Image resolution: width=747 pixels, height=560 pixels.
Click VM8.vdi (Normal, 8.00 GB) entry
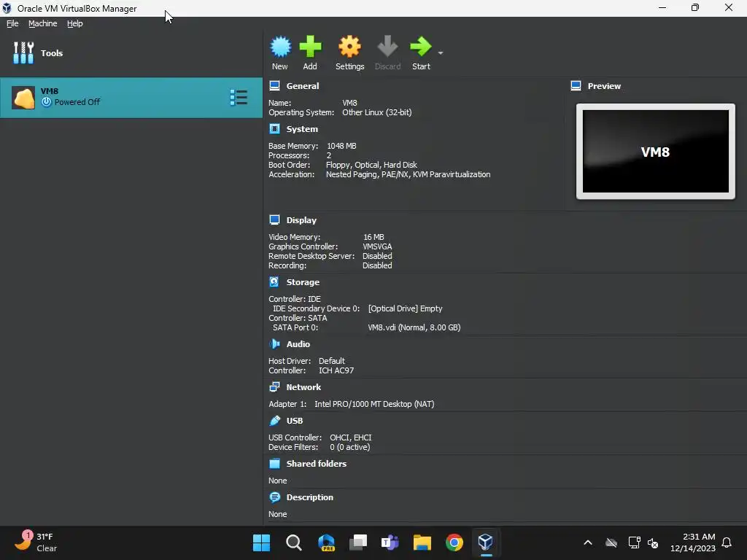[414, 327]
